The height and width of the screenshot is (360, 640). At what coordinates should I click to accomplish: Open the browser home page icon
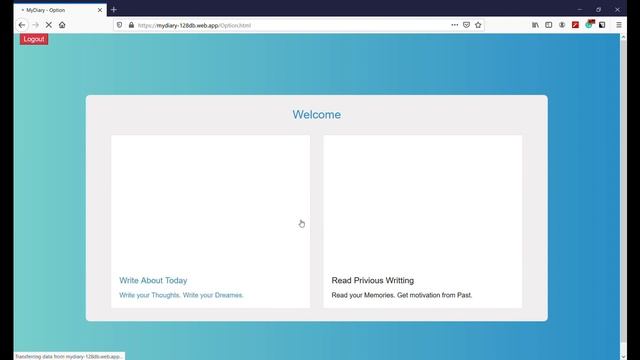(62, 25)
